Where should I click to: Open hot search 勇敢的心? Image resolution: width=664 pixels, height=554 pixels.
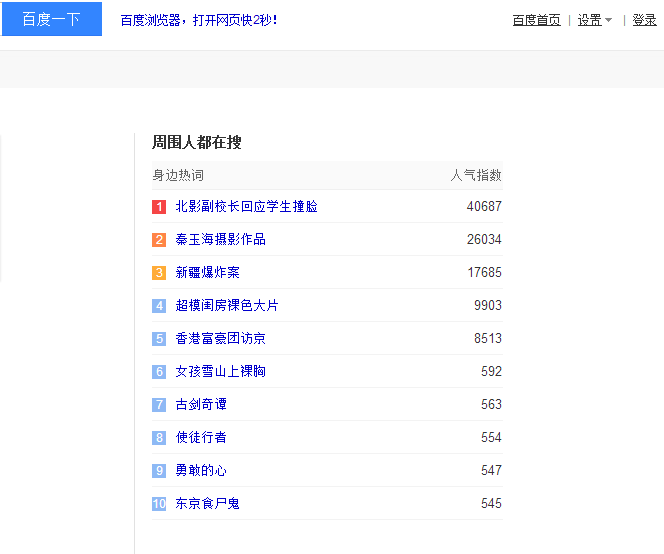(201, 471)
